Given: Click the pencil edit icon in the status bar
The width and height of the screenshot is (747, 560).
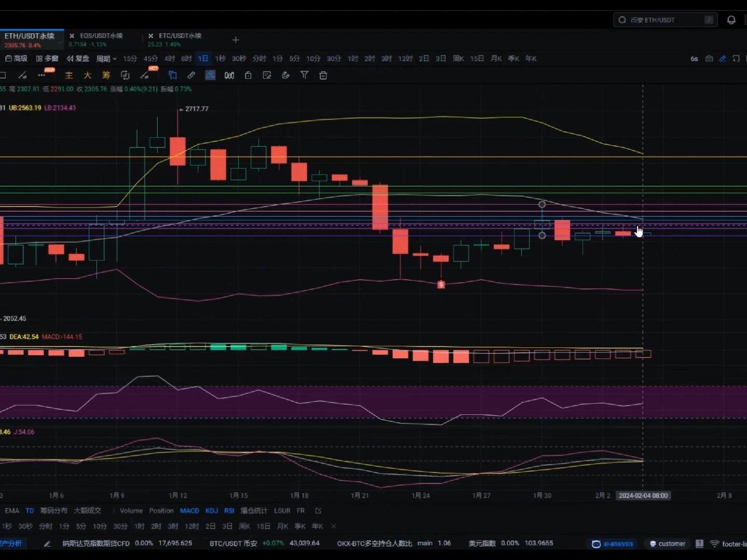Looking at the screenshot, I should pos(47,543).
